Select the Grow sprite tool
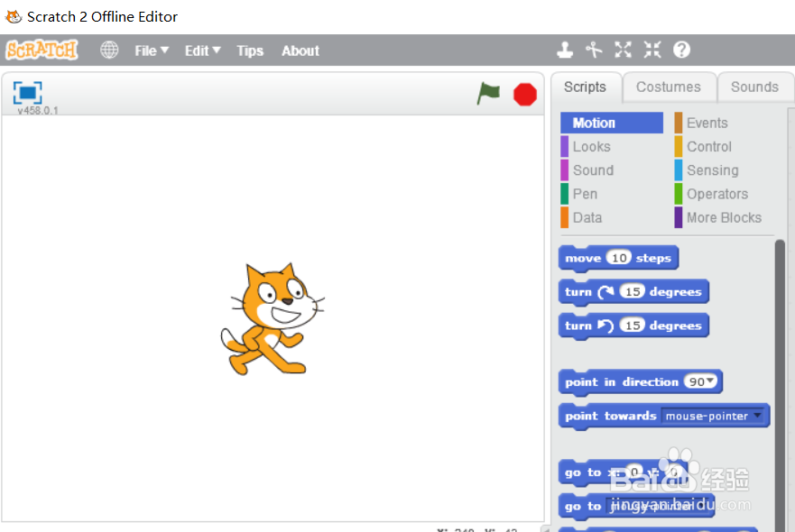 pyautogui.click(x=624, y=50)
